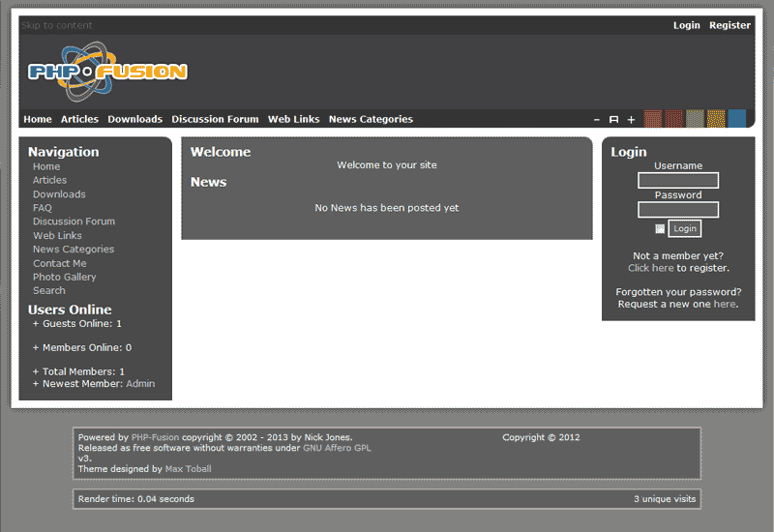This screenshot has height=532, width=774.
Task: Increase font size with plus icon
Action: coord(631,120)
